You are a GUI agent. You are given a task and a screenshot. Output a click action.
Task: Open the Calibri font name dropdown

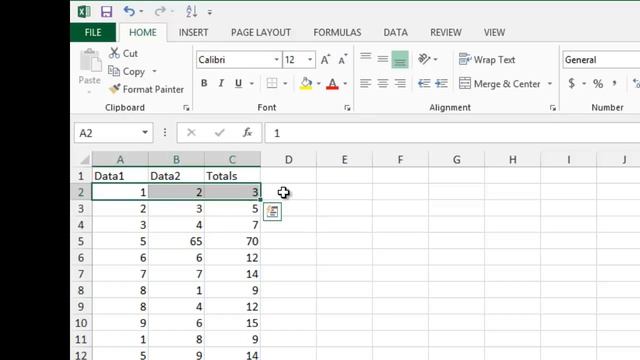(276, 60)
